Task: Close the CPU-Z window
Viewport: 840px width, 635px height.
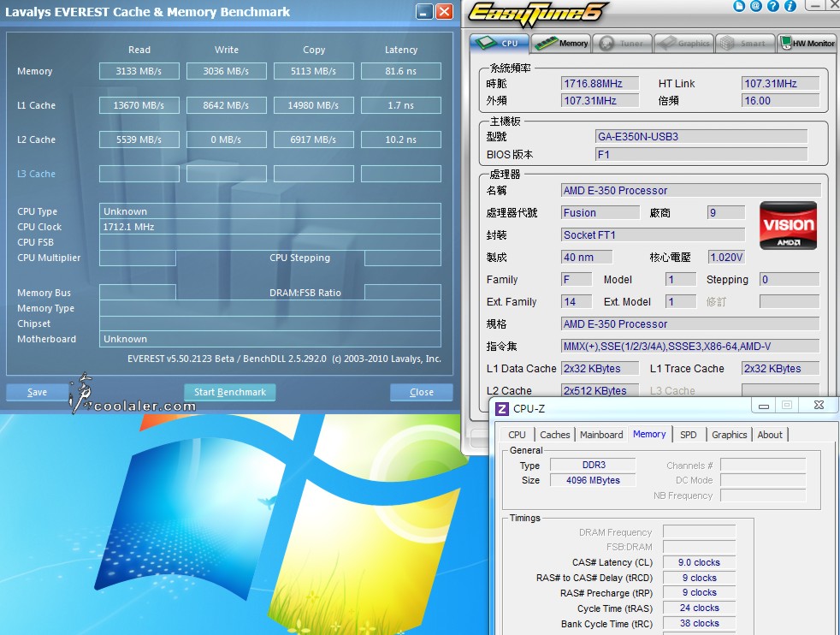Action: click(819, 405)
